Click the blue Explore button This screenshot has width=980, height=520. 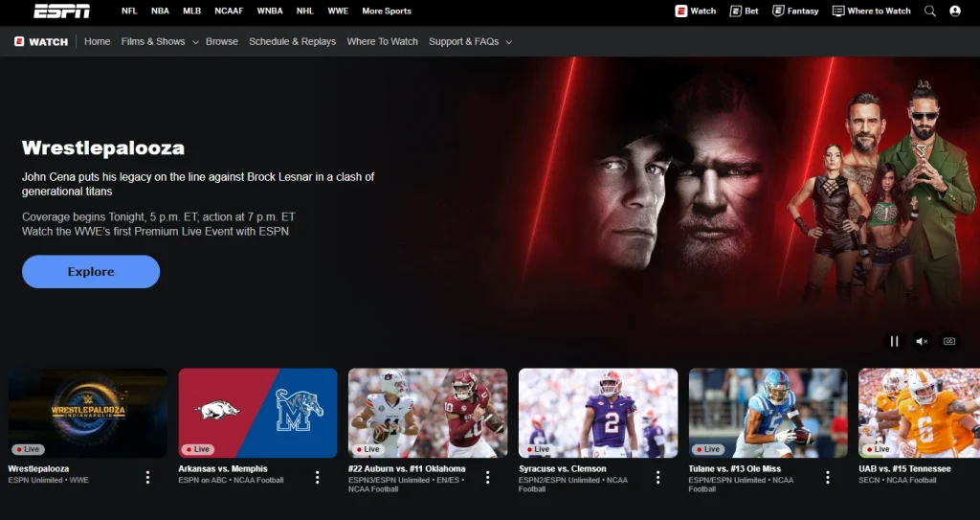pos(91,272)
